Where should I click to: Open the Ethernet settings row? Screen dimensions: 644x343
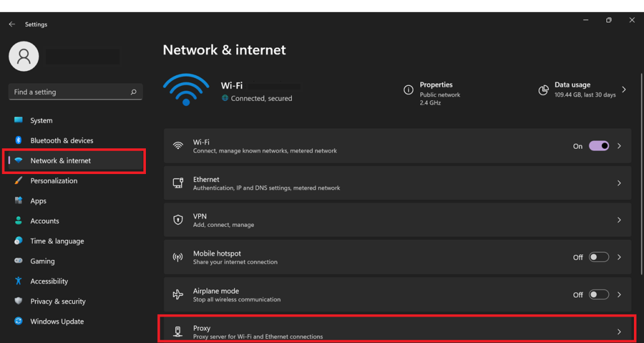397,183
